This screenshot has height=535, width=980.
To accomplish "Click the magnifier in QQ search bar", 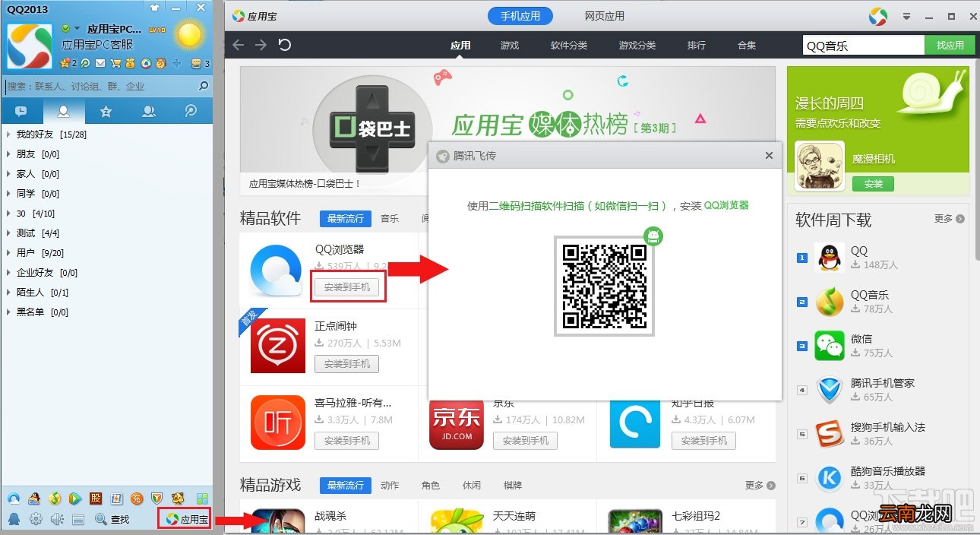I will coord(203,87).
